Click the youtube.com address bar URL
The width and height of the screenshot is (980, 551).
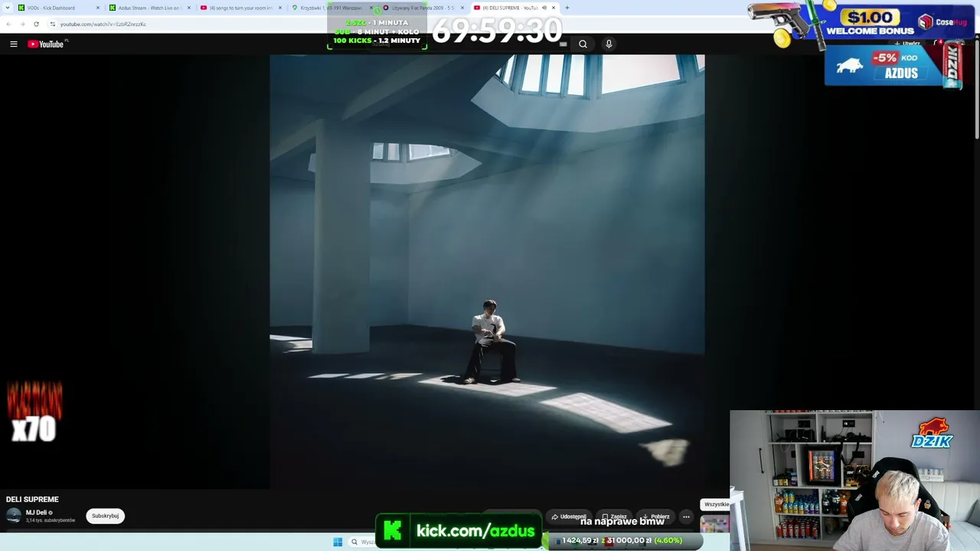coord(103,24)
